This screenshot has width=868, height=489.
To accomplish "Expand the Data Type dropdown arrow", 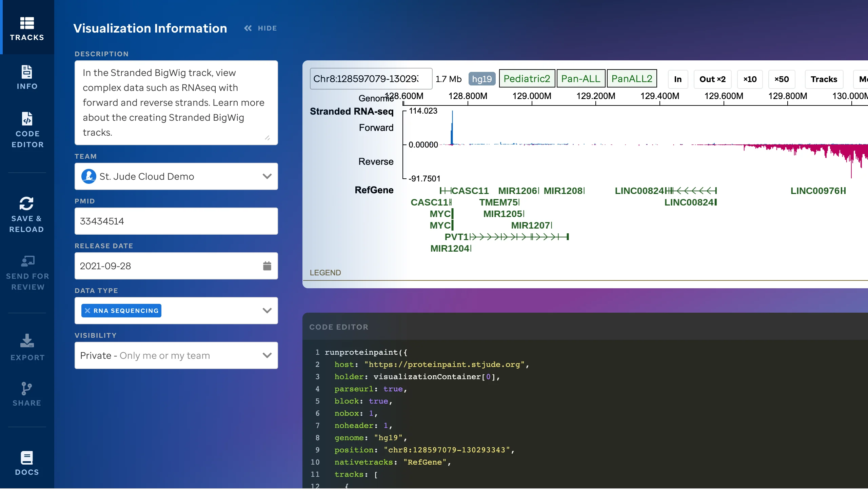I will pyautogui.click(x=267, y=311).
